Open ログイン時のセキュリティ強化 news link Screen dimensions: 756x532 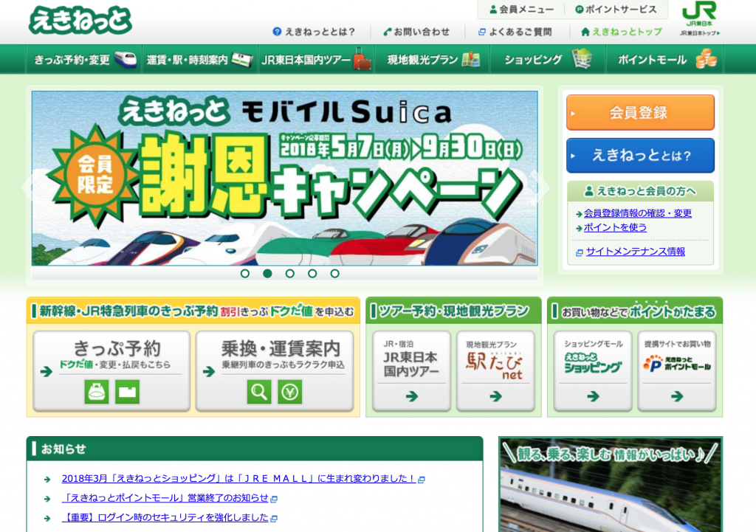165,517
